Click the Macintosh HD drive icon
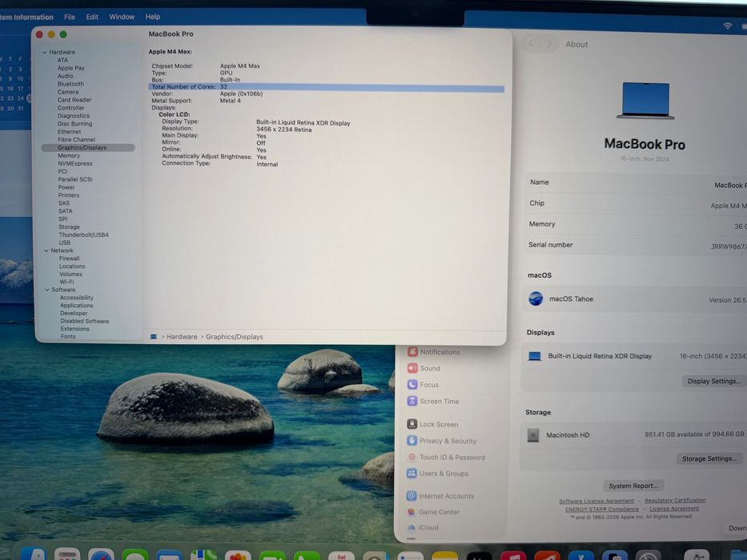This screenshot has width=747, height=560. (x=533, y=434)
